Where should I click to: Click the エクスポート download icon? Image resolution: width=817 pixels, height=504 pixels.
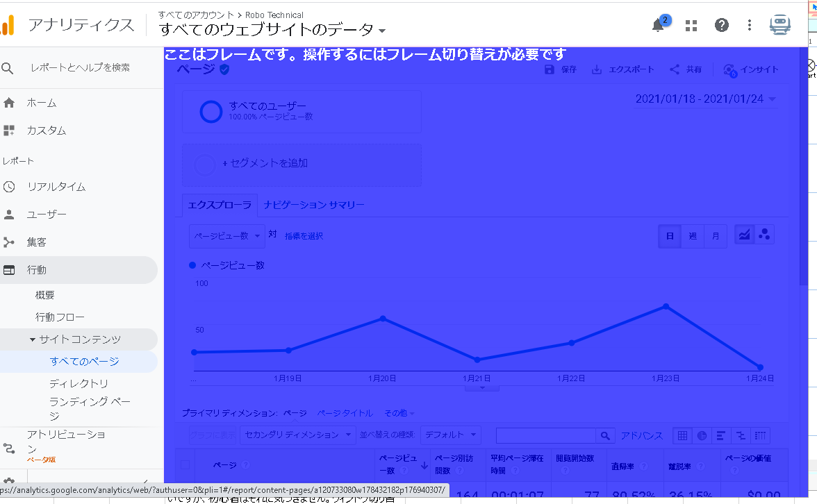597,69
